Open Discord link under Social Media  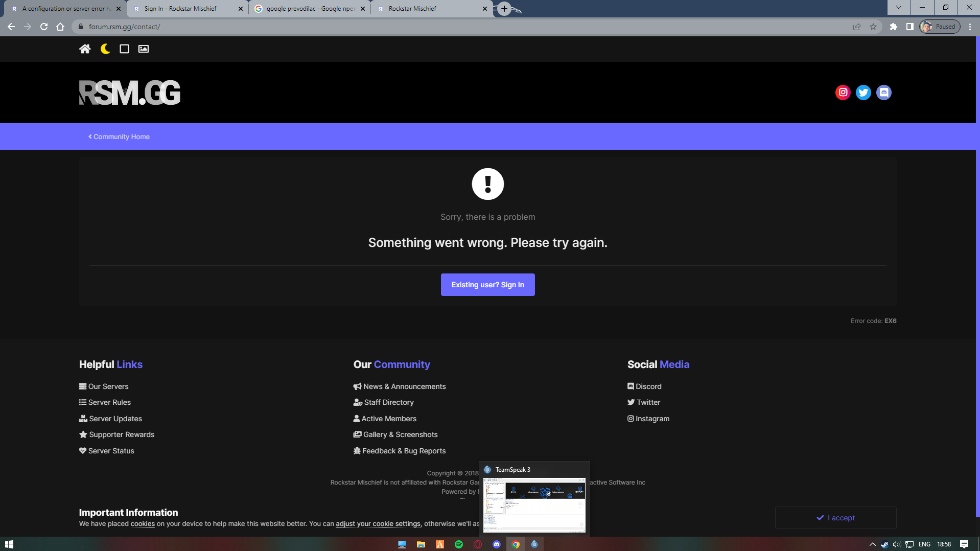644,386
